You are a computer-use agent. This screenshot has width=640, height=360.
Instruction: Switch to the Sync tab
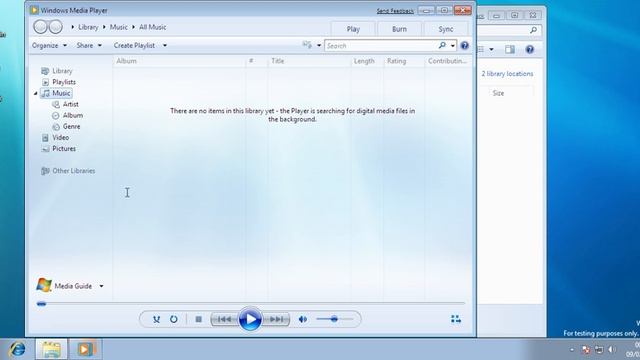pos(446,29)
